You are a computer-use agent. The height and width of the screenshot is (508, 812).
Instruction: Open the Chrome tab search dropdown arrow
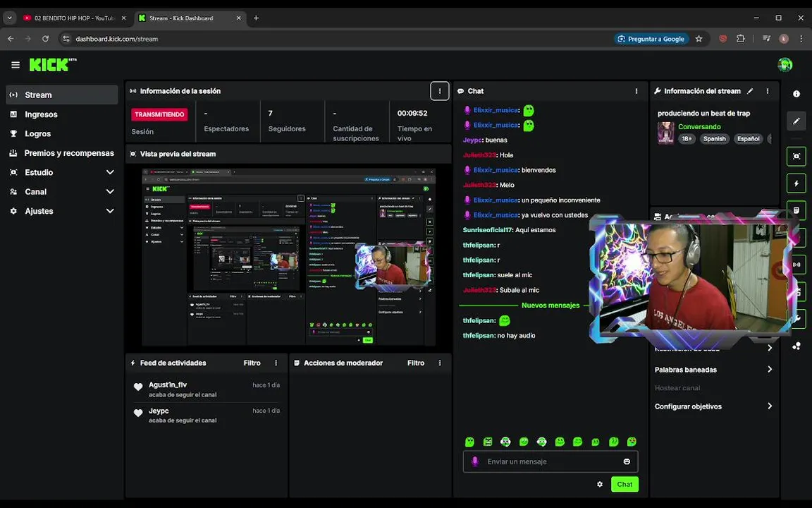9,18
